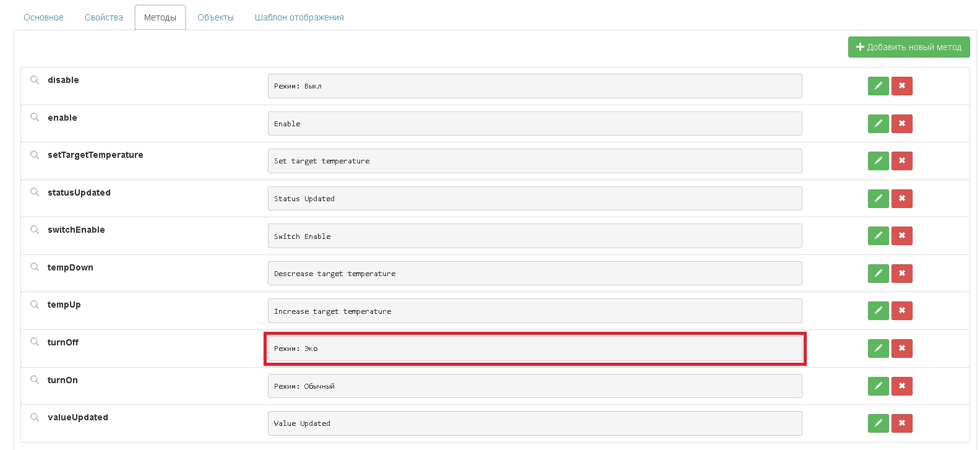This screenshot has width=980, height=450.
Task: Edit the setTargetTemperature method
Action: tap(878, 161)
